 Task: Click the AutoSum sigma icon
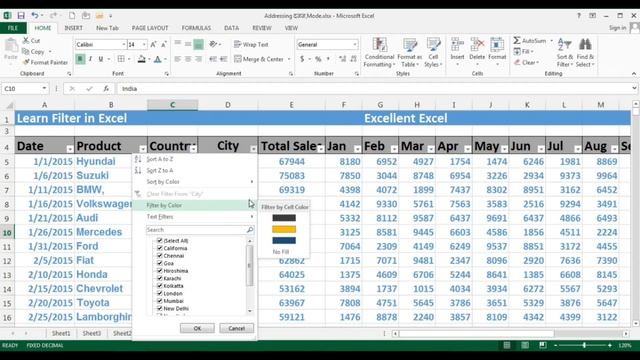[x=517, y=40]
